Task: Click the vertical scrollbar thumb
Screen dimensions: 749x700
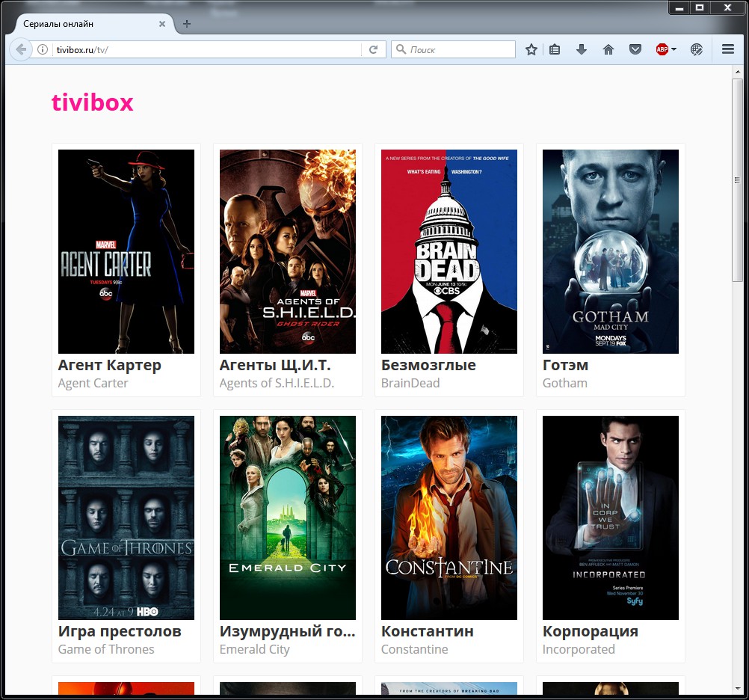Action: (x=738, y=180)
